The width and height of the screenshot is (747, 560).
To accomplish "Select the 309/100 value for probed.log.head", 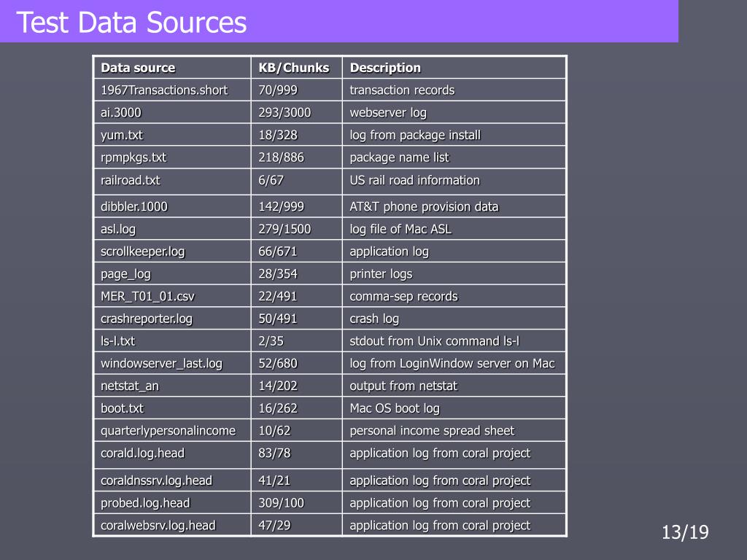I will click(x=281, y=503).
